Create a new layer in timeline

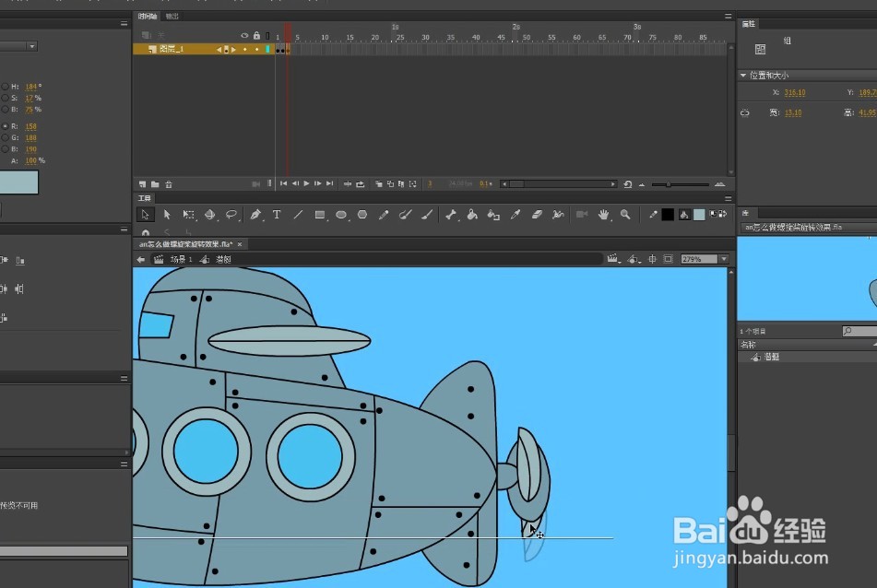(142, 184)
